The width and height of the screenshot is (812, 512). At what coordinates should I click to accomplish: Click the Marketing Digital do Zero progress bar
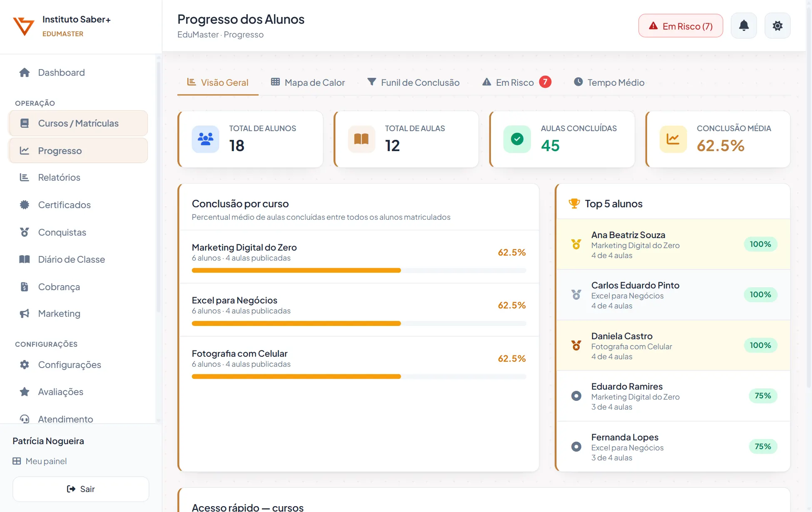(x=359, y=271)
